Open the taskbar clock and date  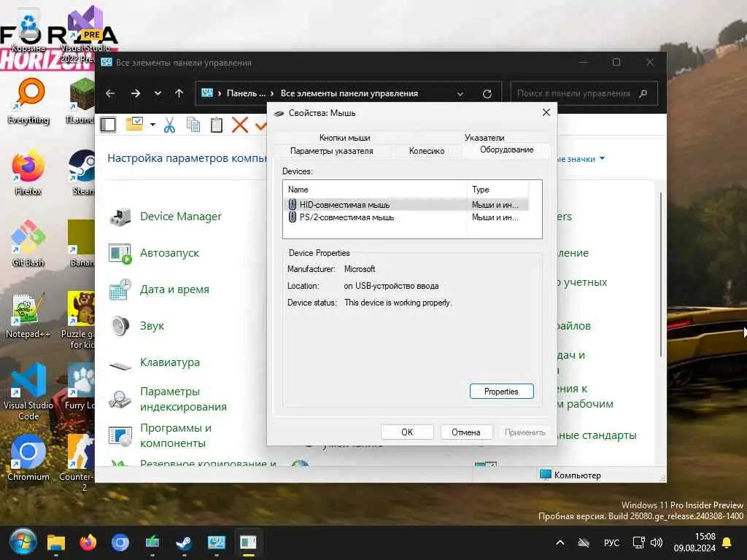pos(694,542)
